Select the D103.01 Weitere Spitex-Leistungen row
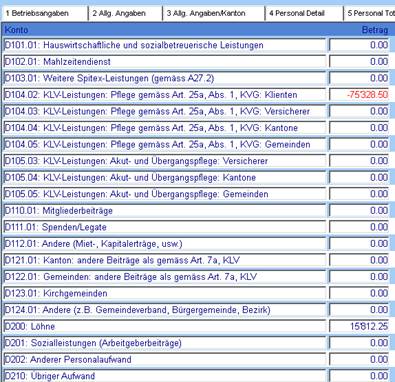 coord(165,78)
